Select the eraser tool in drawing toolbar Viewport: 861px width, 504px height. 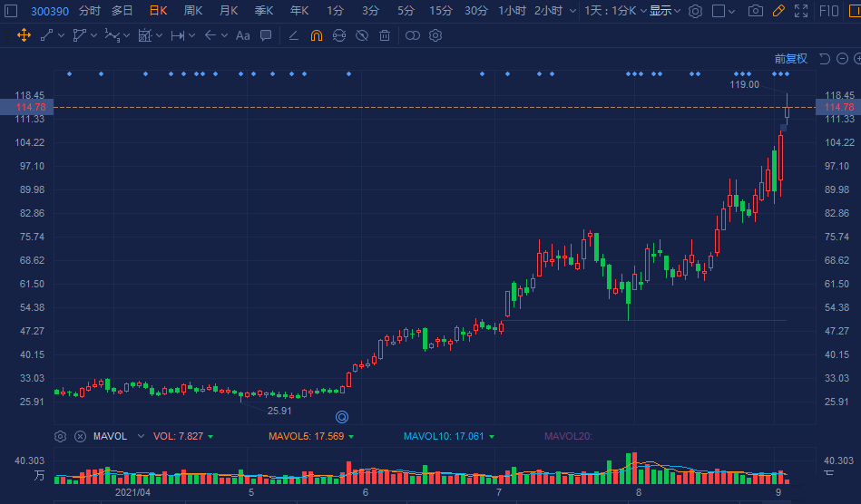click(292, 35)
